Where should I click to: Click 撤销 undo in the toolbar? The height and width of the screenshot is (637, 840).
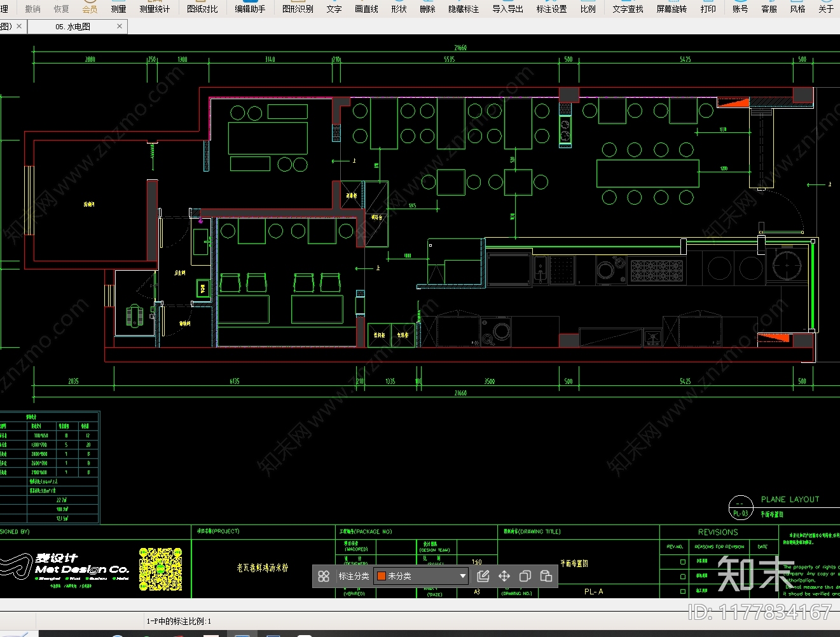click(32, 9)
